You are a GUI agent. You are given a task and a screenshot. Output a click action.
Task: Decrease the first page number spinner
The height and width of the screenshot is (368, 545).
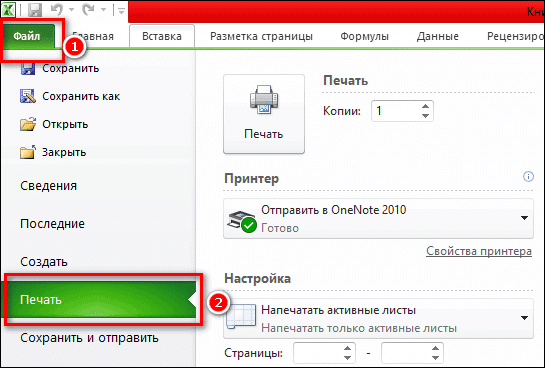pyautogui.click(x=348, y=358)
